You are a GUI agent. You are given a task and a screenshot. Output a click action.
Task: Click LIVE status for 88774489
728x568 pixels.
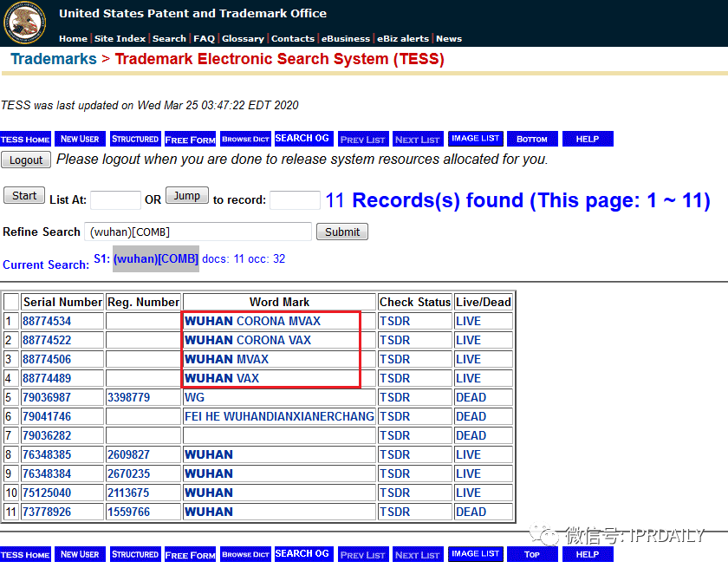[468, 378]
